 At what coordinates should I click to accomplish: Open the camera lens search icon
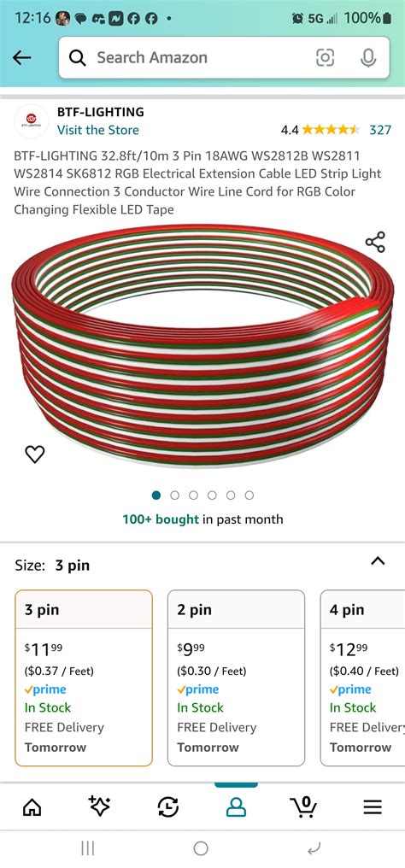point(325,57)
